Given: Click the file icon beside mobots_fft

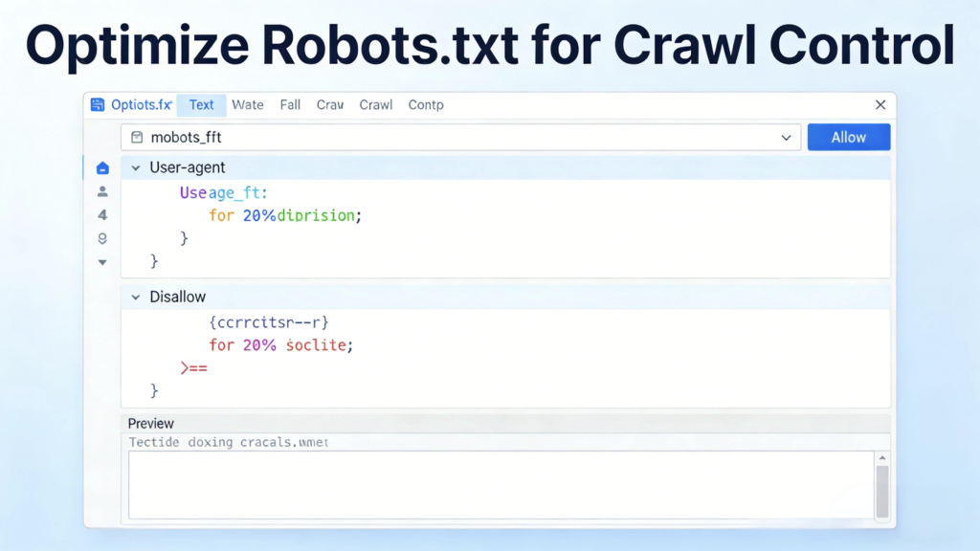Looking at the screenshot, I should [x=137, y=138].
